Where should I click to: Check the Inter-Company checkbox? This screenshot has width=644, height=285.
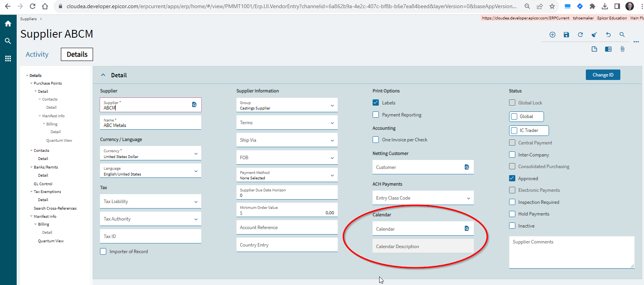[x=512, y=155]
